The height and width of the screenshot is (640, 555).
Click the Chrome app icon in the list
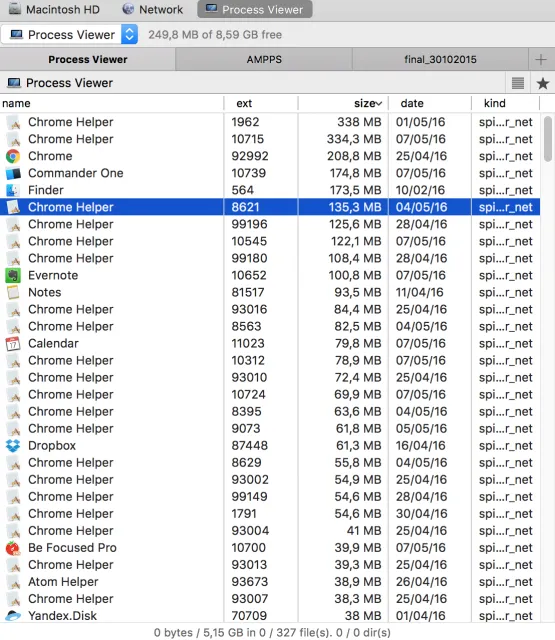(x=13, y=156)
